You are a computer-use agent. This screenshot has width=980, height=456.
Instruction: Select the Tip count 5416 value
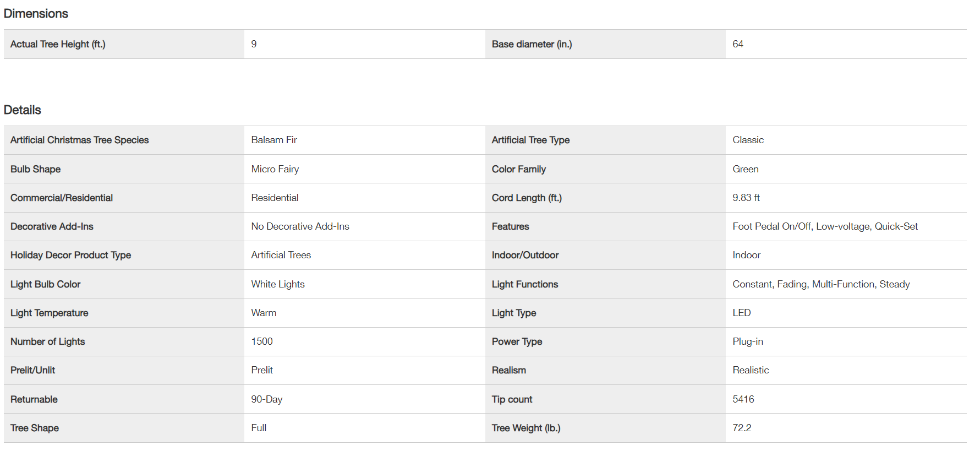(743, 399)
